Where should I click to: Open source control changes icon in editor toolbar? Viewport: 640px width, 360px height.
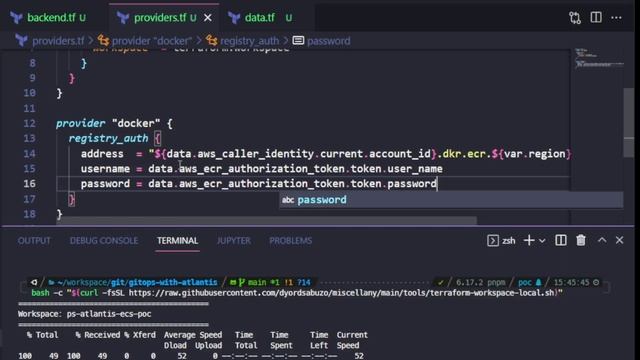575,18
